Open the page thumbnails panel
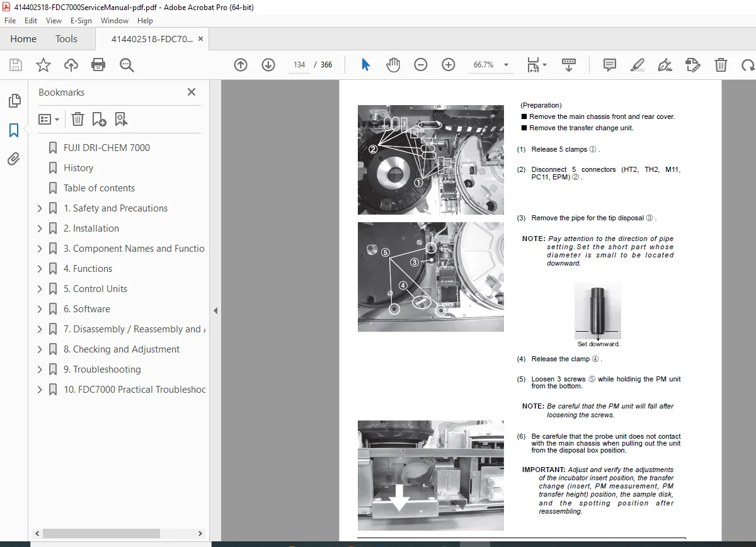756x547 pixels. pos(14,101)
